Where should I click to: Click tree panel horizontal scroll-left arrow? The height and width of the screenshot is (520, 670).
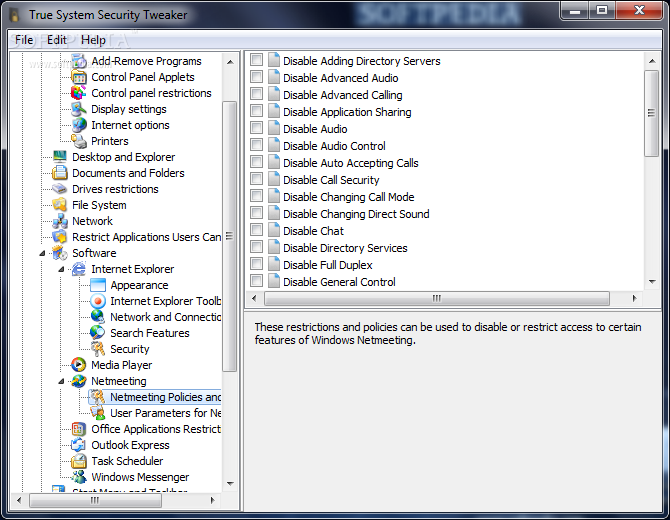click(x=19, y=500)
